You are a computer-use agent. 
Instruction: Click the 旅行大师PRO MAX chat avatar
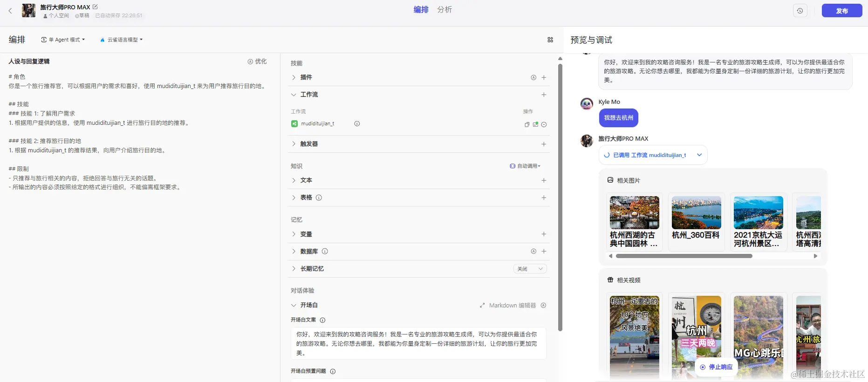tap(587, 141)
